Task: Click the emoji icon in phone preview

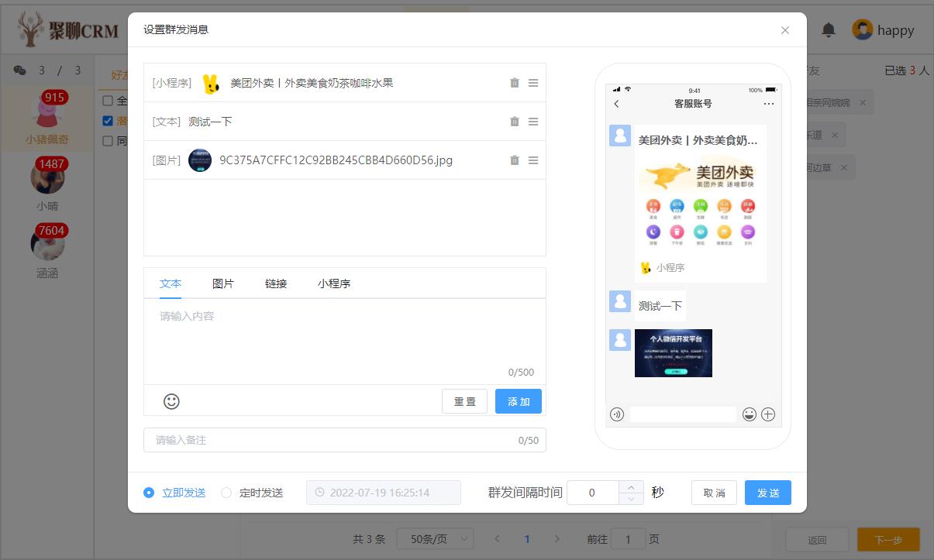Action: pyautogui.click(x=749, y=414)
